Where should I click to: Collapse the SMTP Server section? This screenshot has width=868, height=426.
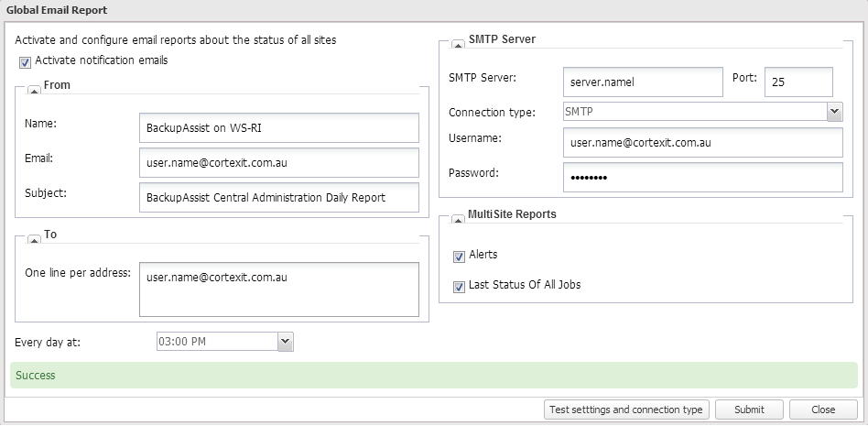(x=458, y=45)
